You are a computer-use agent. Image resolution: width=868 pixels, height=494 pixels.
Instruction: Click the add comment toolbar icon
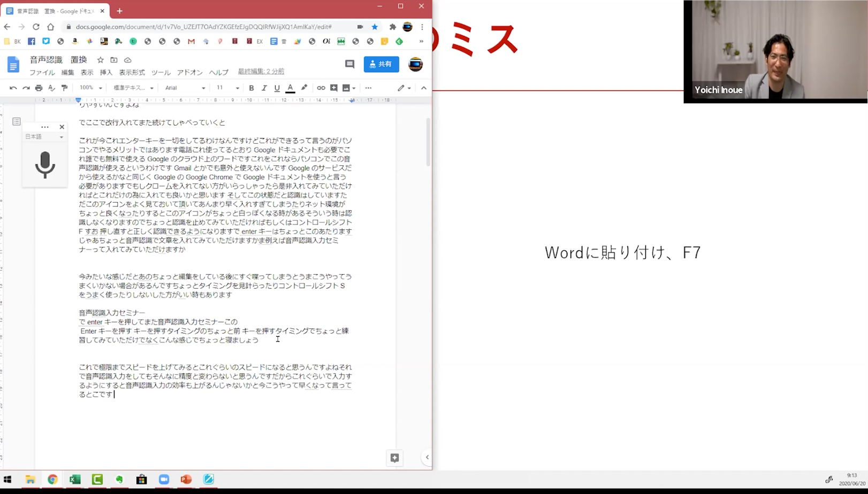(x=334, y=88)
